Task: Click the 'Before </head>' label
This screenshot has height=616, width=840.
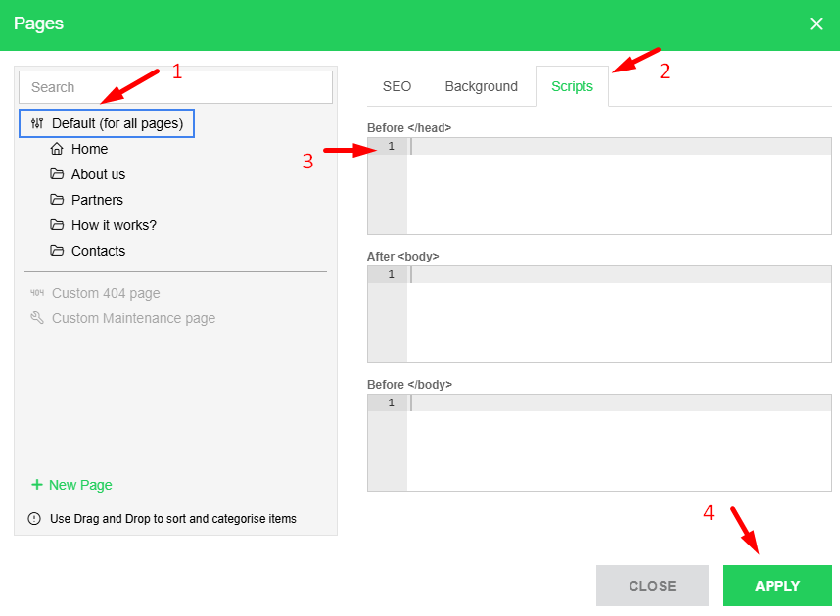Action: pos(409,128)
